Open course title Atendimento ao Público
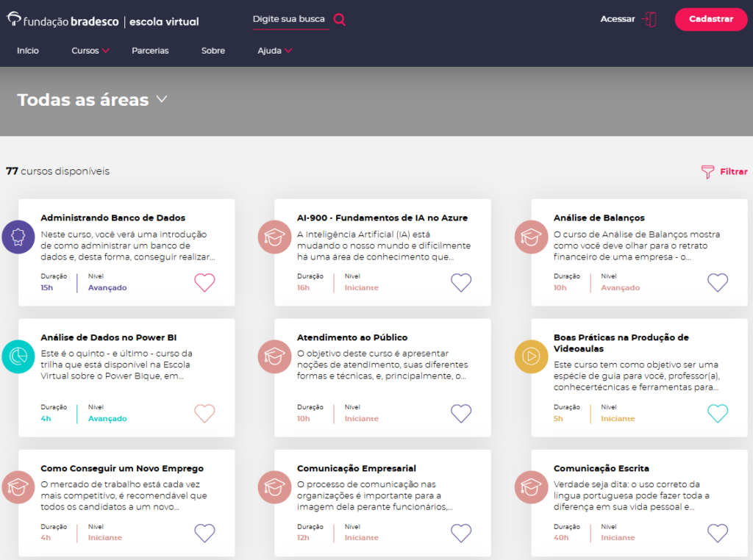This screenshot has height=560, width=753. (352, 337)
